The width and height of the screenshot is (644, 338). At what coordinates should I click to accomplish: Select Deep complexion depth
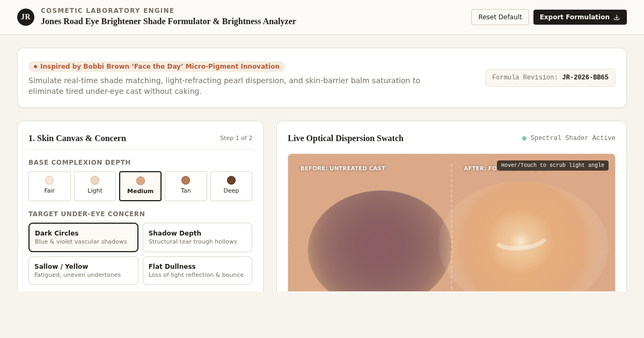(231, 186)
